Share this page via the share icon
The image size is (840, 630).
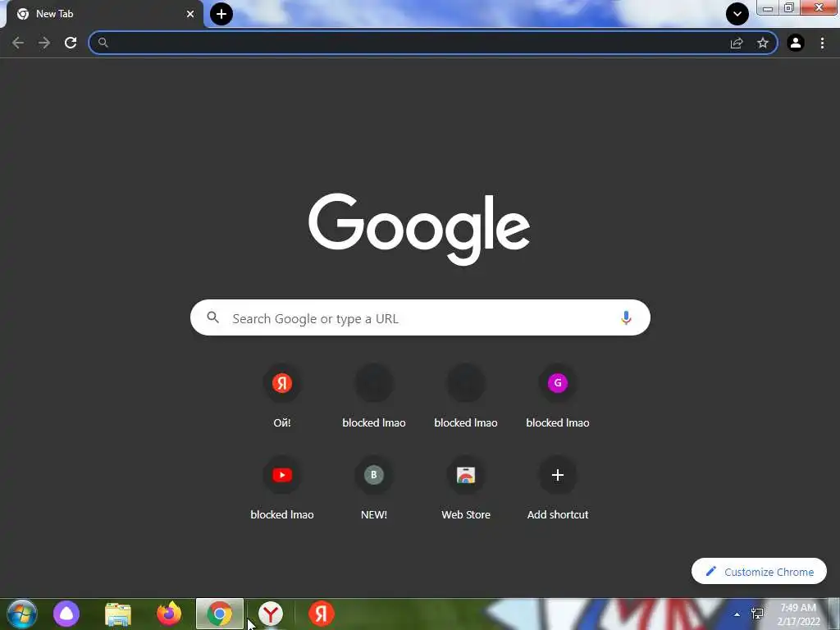tap(737, 43)
